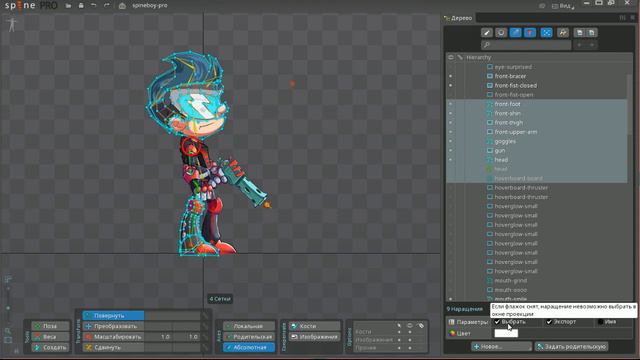The height and width of the screenshot is (360, 640).
Task: Toggle Выбрать checkbox
Action: tap(497, 322)
